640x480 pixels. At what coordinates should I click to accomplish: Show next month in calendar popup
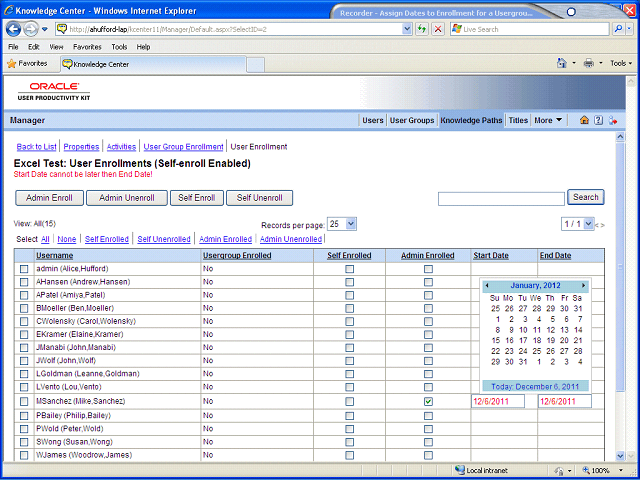(584, 285)
